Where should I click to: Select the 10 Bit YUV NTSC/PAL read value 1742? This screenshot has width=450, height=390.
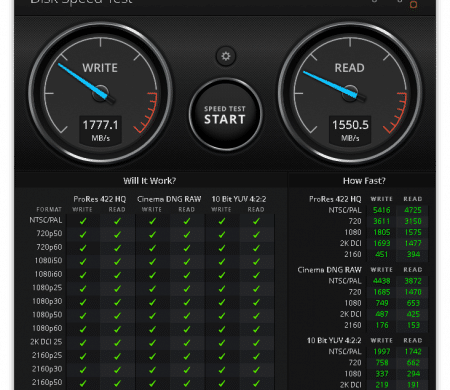click(413, 351)
